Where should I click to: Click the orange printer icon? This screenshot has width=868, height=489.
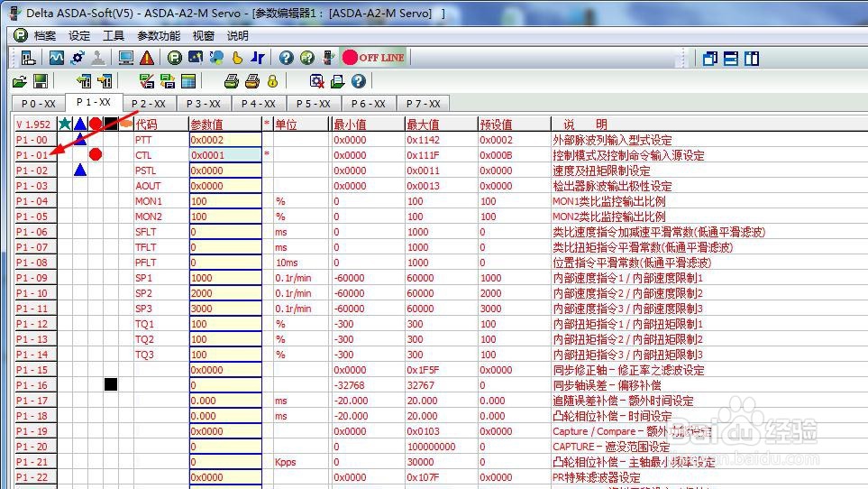pos(251,82)
